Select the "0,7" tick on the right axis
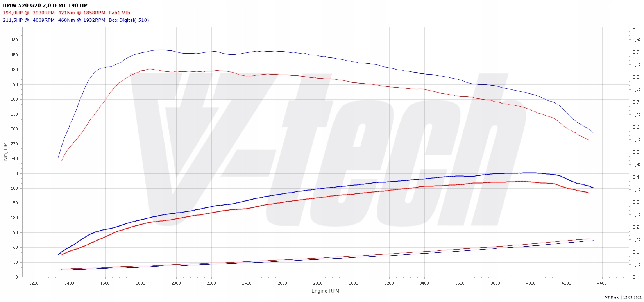The image size is (644, 302). tap(636, 102)
